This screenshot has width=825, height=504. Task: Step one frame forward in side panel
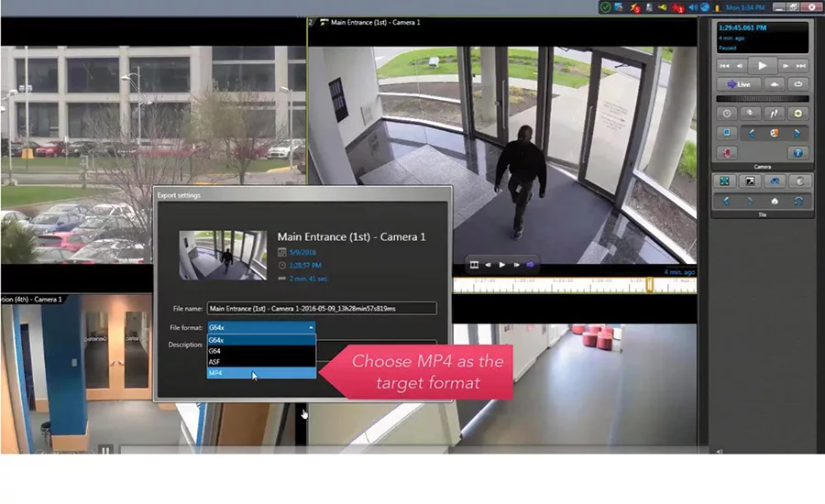pyautogui.click(x=786, y=66)
